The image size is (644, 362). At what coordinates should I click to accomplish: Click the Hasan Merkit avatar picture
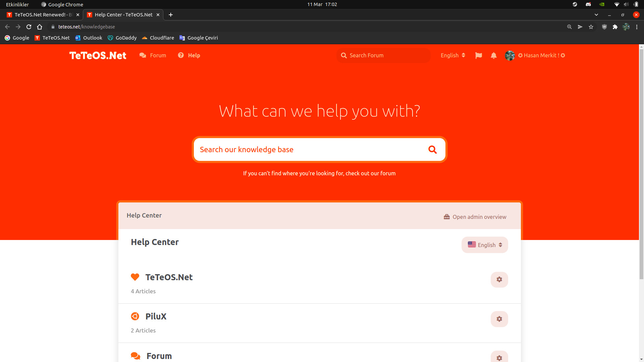pos(510,55)
